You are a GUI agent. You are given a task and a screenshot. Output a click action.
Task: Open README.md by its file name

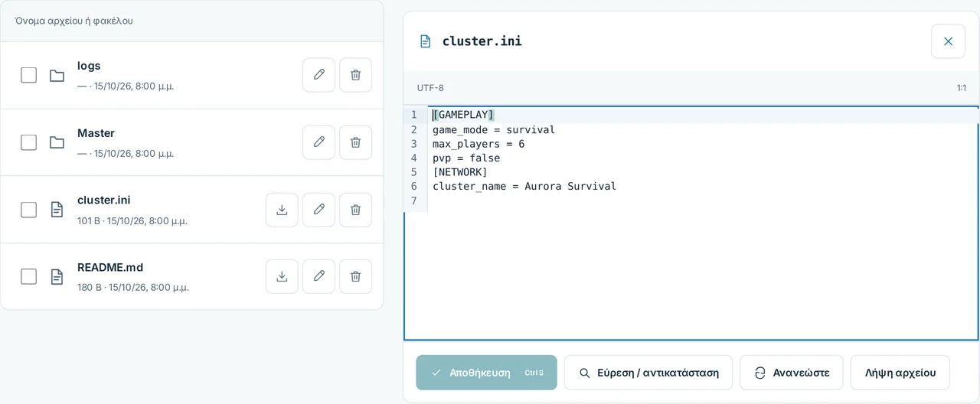point(110,267)
